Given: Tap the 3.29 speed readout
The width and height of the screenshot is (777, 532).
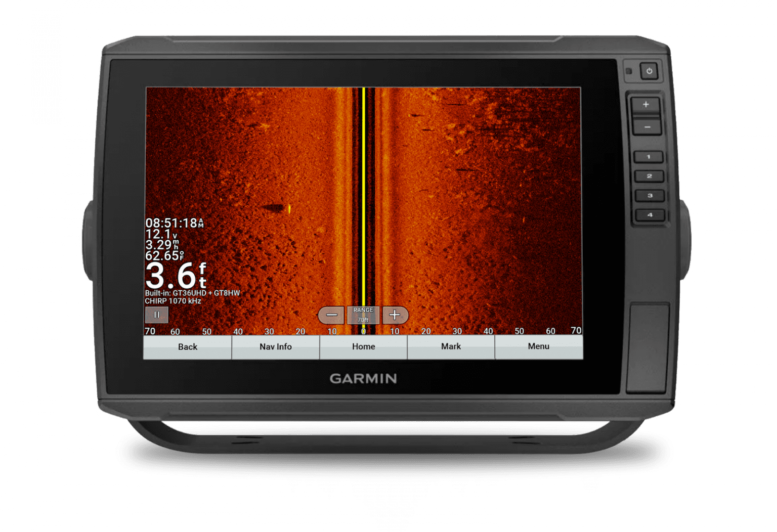Looking at the screenshot, I should click(162, 245).
